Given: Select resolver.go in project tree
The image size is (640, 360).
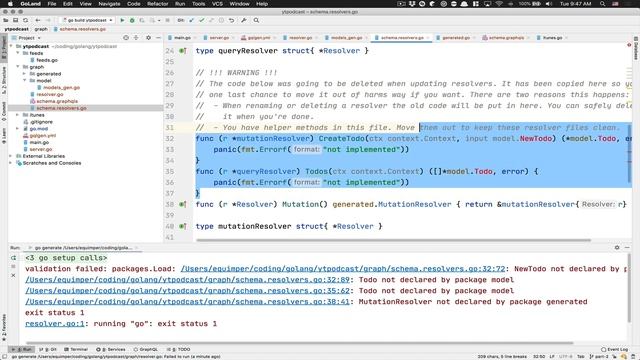Looking at the screenshot, I should (50, 94).
